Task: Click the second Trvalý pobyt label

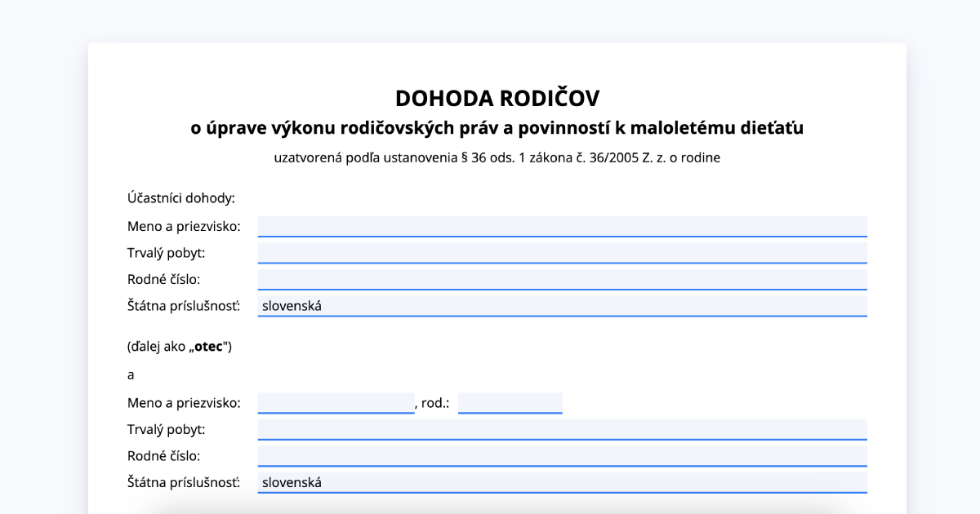Action: [x=164, y=428]
